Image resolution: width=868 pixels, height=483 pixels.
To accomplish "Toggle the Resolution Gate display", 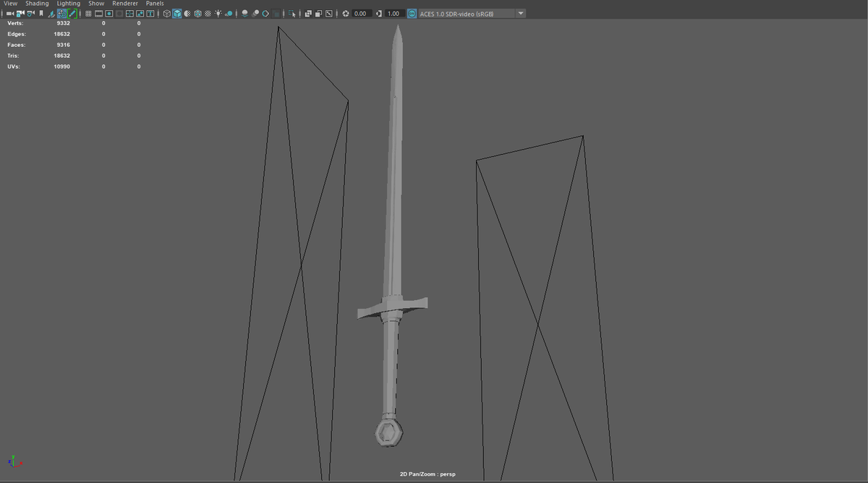I will click(109, 14).
